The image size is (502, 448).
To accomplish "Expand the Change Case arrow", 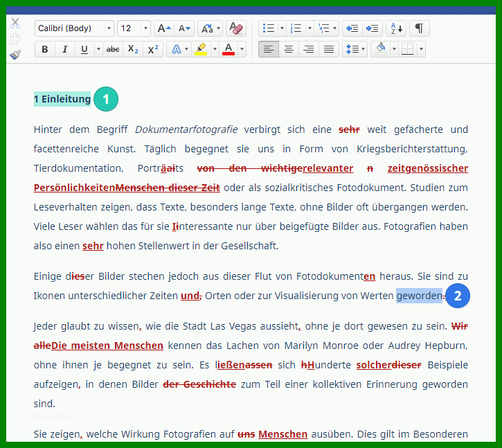I will pyautogui.click(x=219, y=28).
